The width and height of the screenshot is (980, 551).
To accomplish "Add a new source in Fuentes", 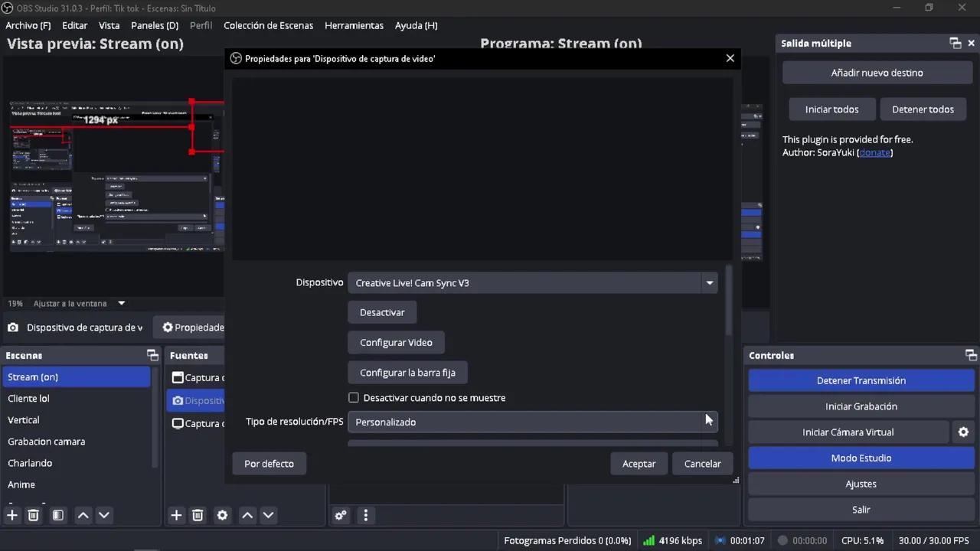I will tap(176, 515).
